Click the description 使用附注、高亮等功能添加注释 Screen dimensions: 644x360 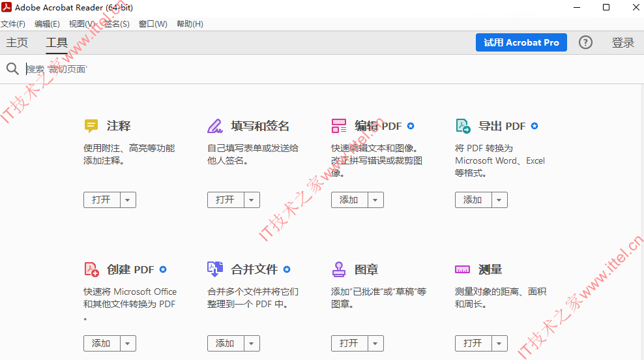(x=129, y=154)
